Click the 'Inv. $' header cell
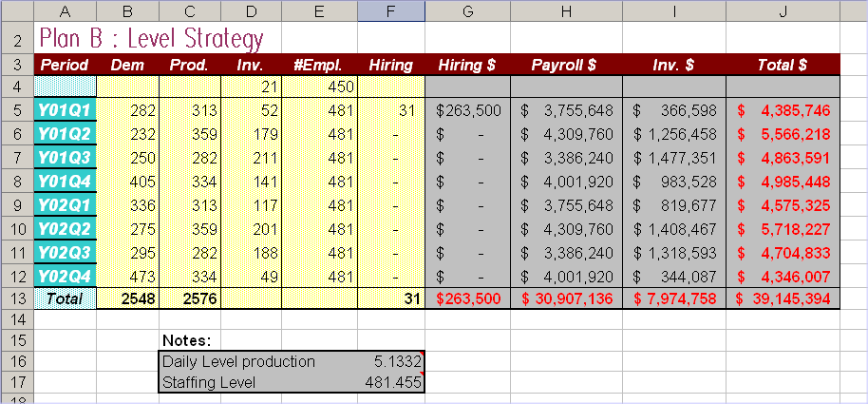The image size is (868, 404). point(673,65)
